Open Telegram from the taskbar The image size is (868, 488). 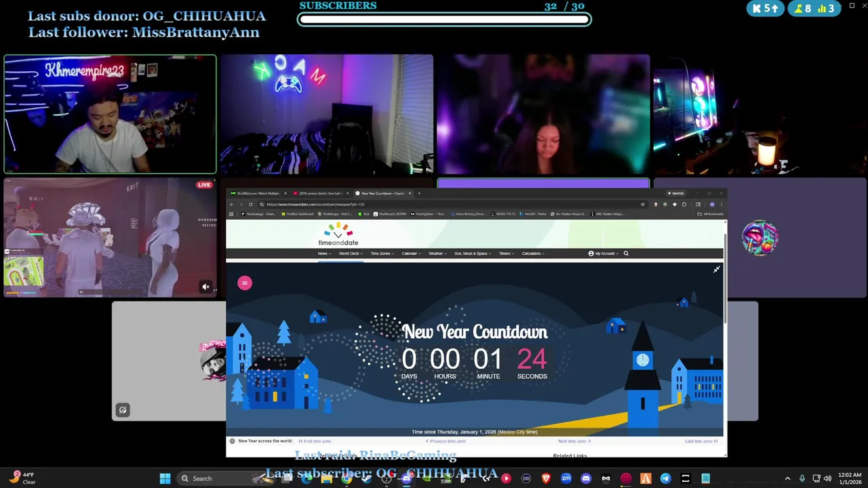tap(665, 479)
